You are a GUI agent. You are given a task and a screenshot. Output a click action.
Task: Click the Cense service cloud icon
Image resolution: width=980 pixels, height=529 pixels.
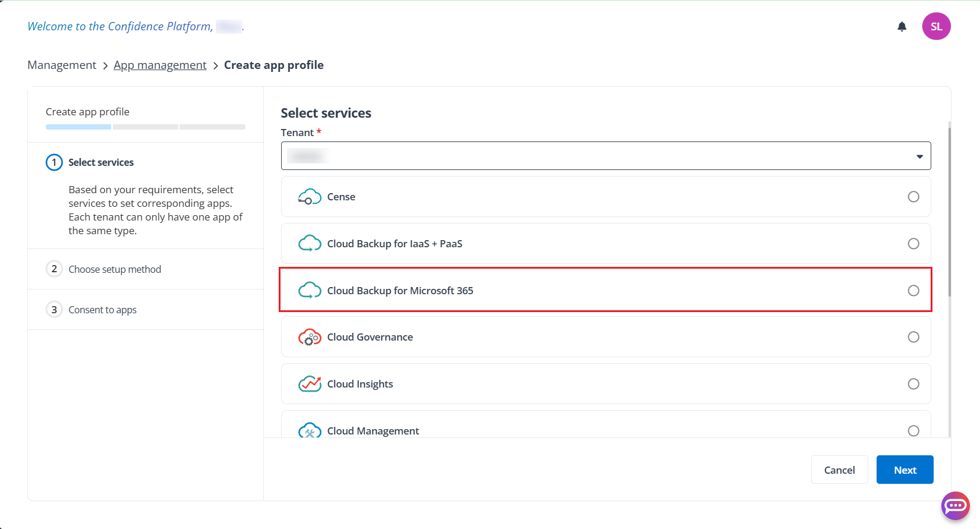pyautogui.click(x=310, y=197)
